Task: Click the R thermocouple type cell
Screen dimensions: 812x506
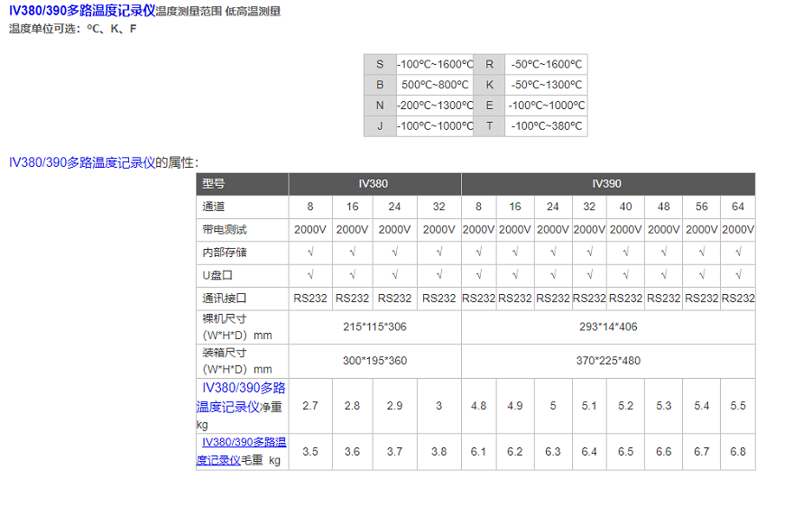Action: point(490,64)
